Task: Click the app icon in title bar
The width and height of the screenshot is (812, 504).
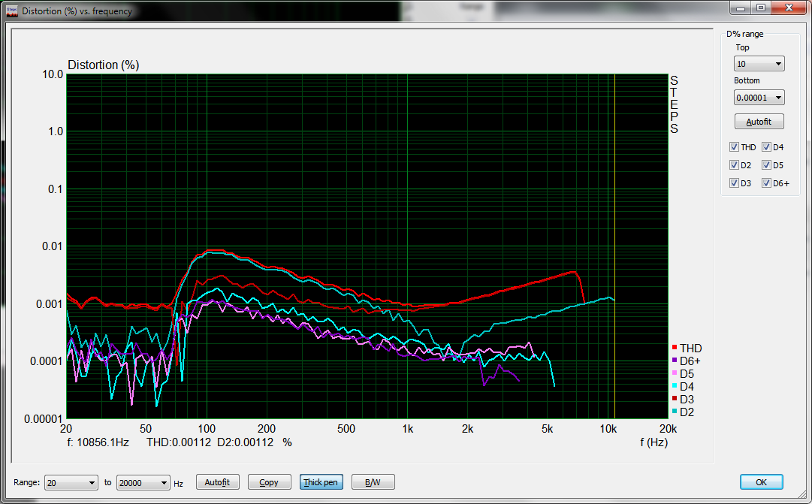Action: 11,11
